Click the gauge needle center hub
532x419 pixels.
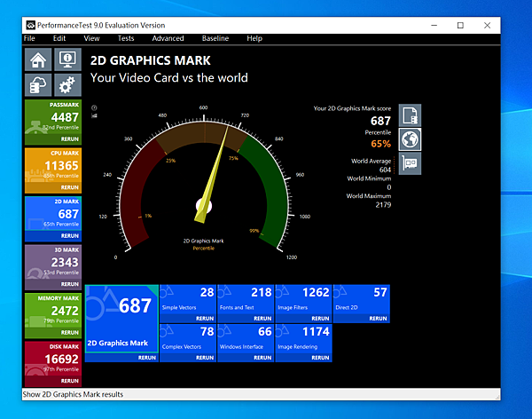(x=204, y=206)
